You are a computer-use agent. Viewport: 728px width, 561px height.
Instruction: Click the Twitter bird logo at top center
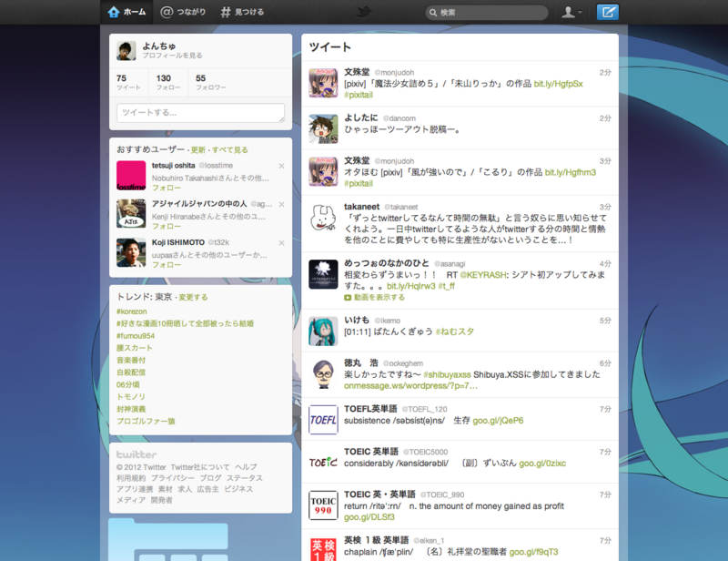(363, 12)
